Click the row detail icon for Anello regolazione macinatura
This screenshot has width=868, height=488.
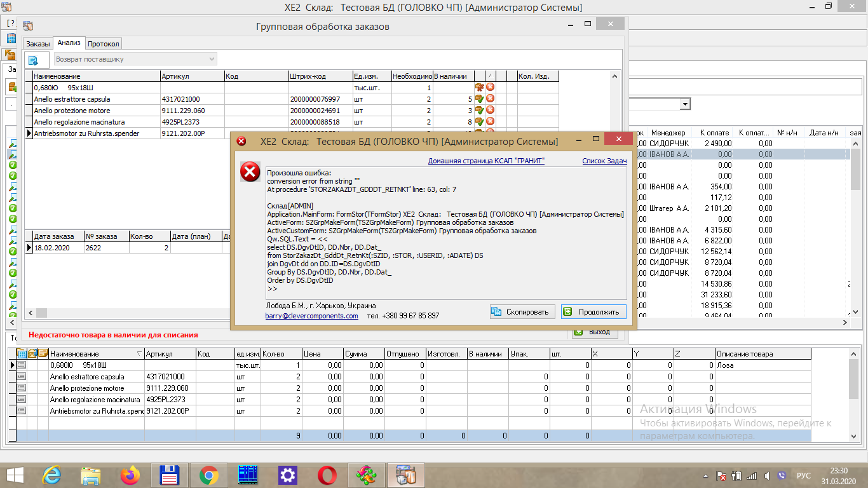tap(21, 400)
